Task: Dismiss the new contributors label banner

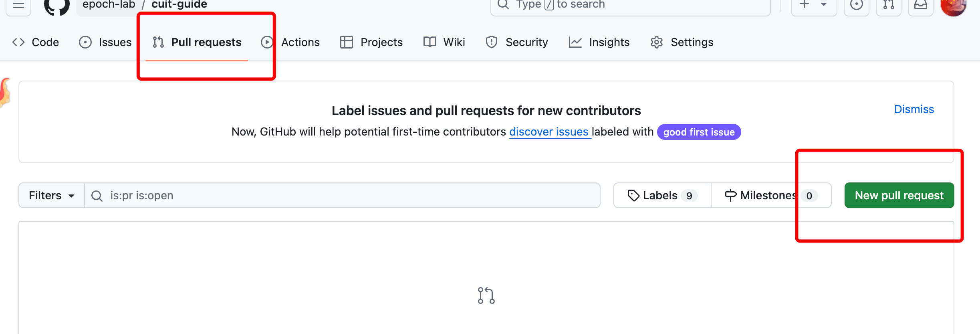Action: pos(914,109)
